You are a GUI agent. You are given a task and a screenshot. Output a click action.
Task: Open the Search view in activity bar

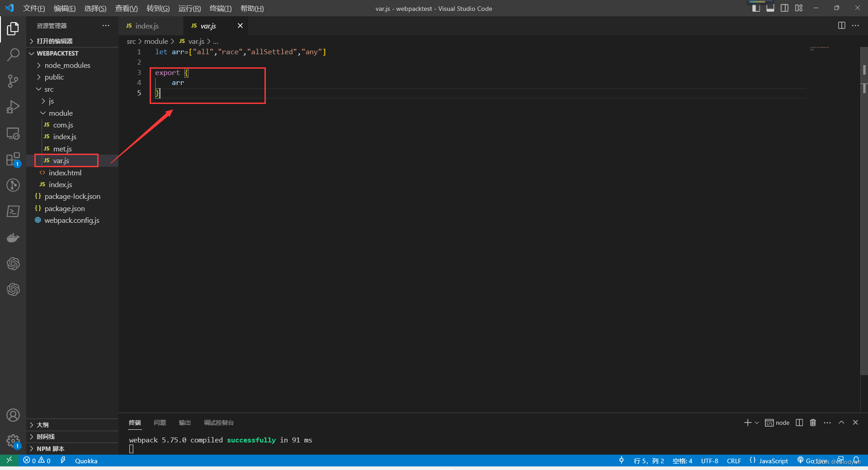(x=13, y=55)
